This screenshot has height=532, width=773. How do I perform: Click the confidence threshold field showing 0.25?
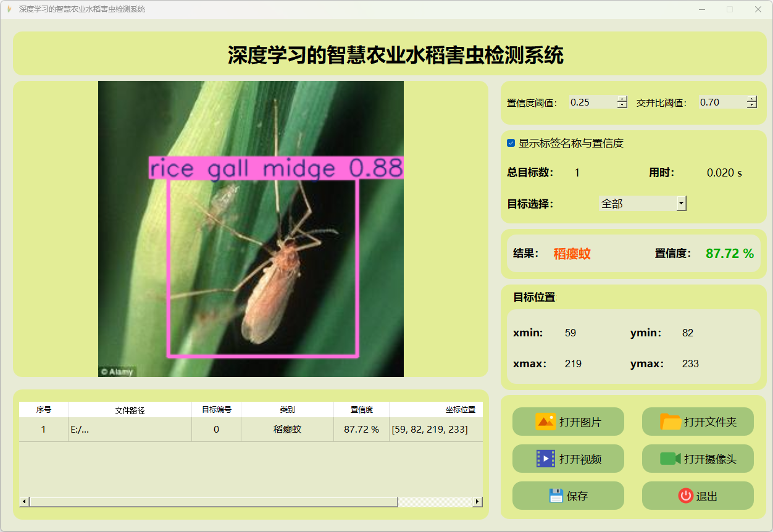click(x=591, y=102)
